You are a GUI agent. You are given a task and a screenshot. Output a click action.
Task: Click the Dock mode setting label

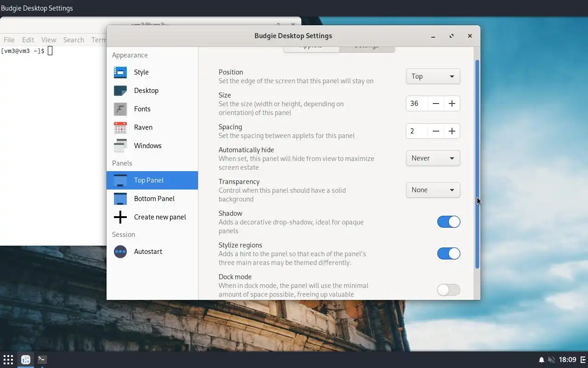coord(235,277)
